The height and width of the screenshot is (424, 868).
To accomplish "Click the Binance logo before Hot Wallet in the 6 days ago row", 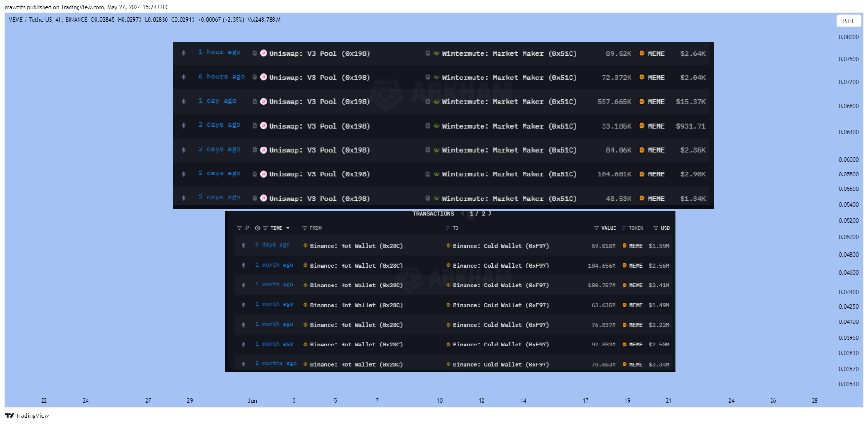I will tap(306, 245).
